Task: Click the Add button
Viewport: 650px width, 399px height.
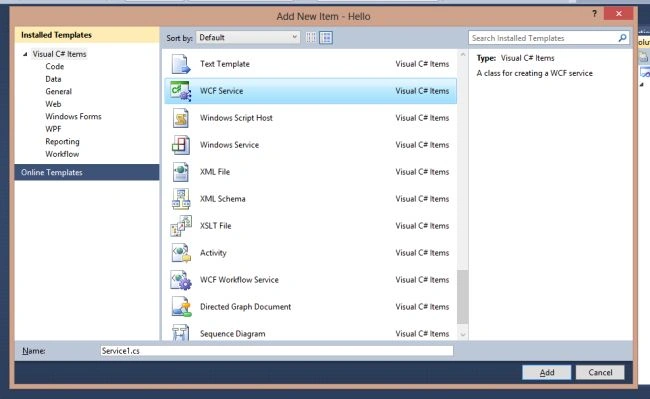Action: (546, 372)
